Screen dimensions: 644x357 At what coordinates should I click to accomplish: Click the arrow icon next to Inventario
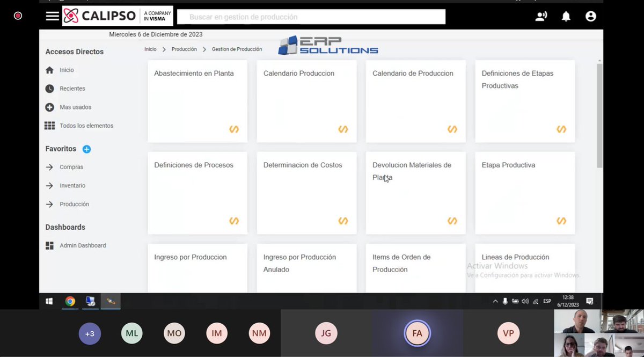click(x=49, y=186)
